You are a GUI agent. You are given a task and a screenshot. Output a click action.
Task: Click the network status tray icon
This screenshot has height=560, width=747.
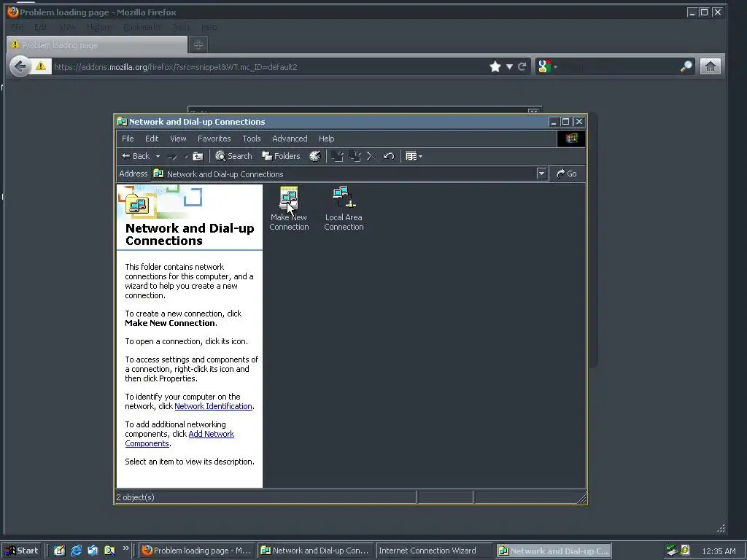point(672,551)
